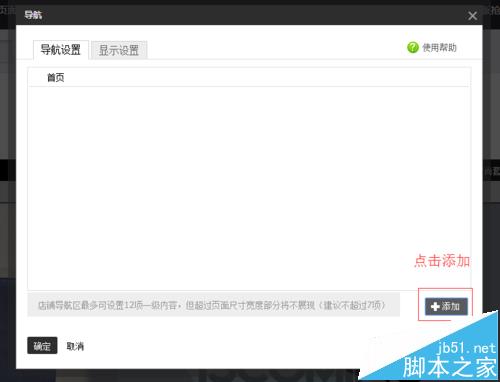Open the 显示设置 tab
This screenshot has height=382, width=500.
click(119, 51)
